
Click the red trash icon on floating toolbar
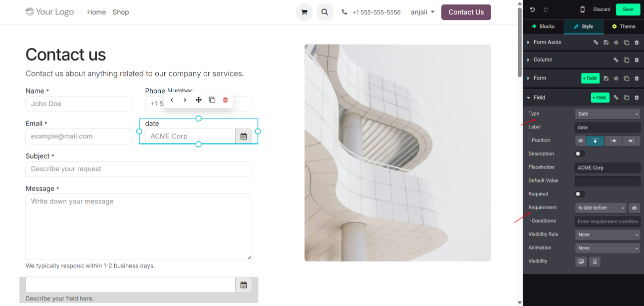[x=225, y=100]
